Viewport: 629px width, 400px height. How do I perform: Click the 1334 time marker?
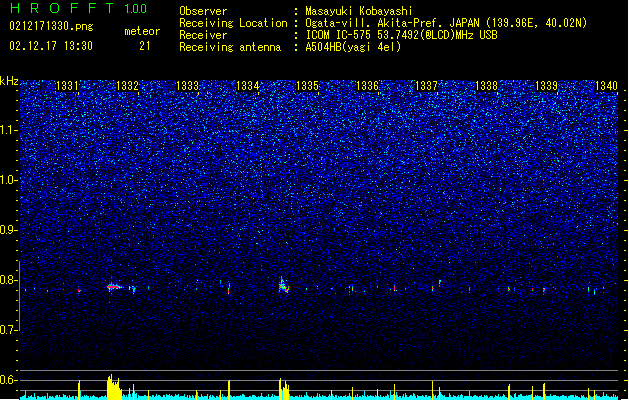click(x=248, y=86)
